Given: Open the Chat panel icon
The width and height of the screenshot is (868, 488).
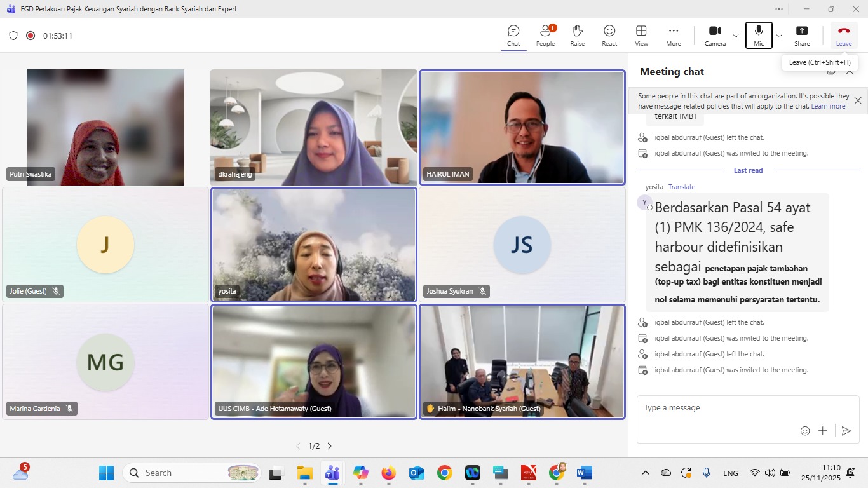Looking at the screenshot, I should 513,36.
